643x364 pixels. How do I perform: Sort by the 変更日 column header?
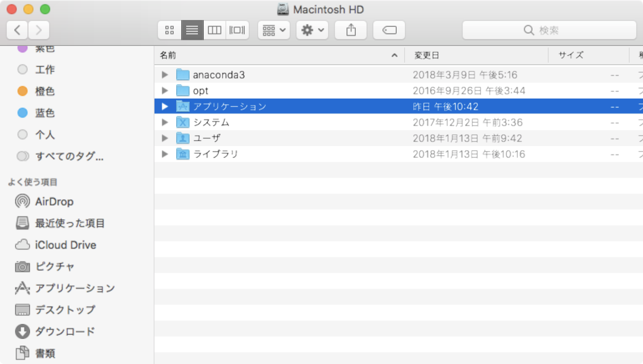476,55
